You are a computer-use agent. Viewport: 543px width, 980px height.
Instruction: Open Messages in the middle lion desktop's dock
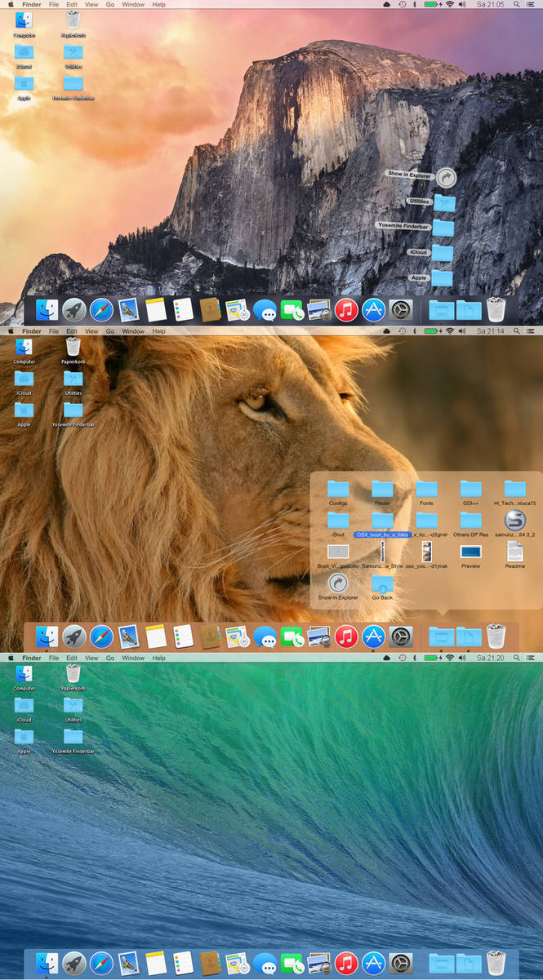[x=265, y=636]
